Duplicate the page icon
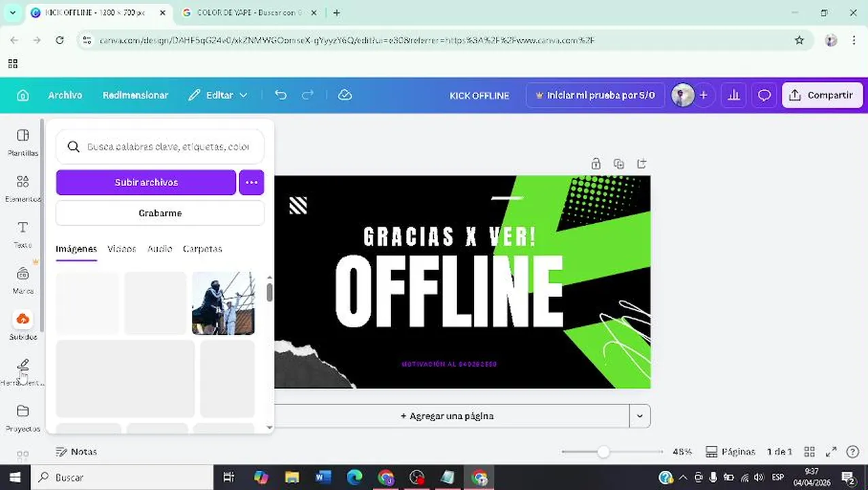The image size is (868, 490). (618, 164)
